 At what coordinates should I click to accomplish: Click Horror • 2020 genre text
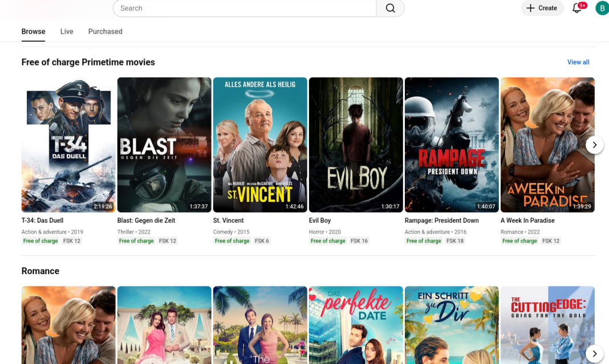pos(324,232)
